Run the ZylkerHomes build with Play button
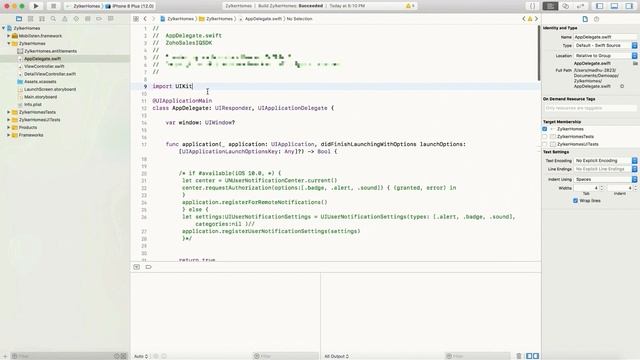 36,6
